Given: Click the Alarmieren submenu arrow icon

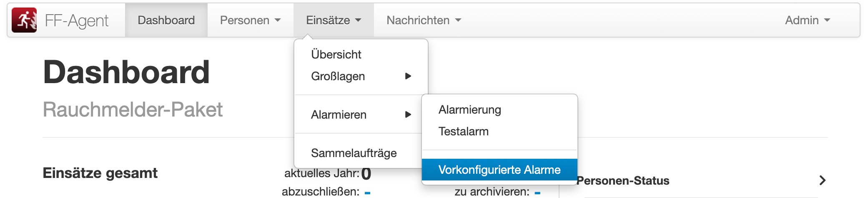Looking at the screenshot, I should [x=408, y=114].
